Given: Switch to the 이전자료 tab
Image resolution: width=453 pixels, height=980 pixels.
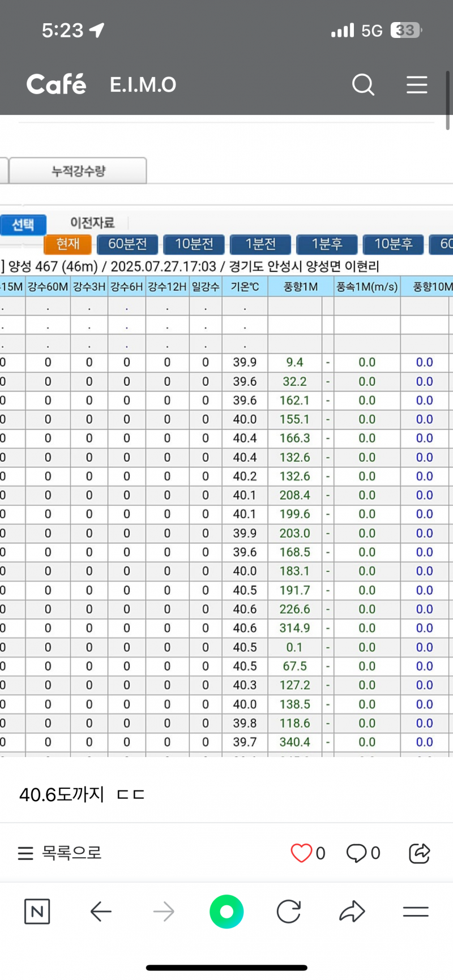Looking at the screenshot, I should [92, 223].
